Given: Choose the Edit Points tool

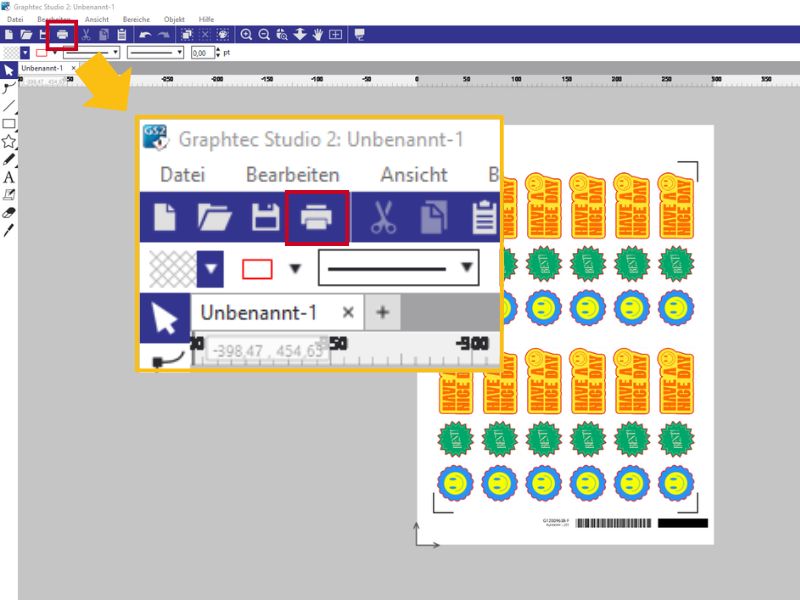Looking at the screenshot, I should [9, 88].
